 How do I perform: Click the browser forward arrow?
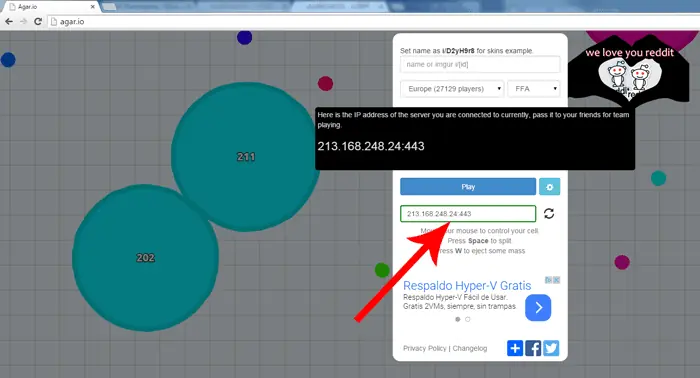(23, 21)
